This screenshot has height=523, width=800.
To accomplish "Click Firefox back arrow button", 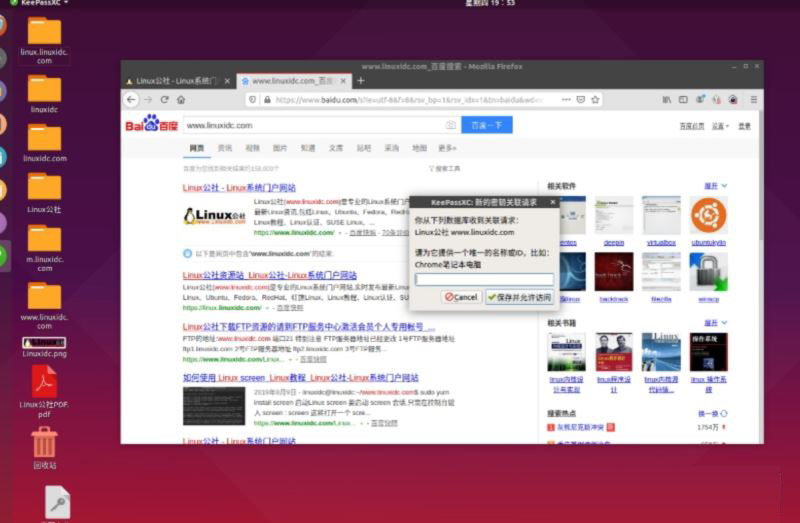I will coord(131,99).
